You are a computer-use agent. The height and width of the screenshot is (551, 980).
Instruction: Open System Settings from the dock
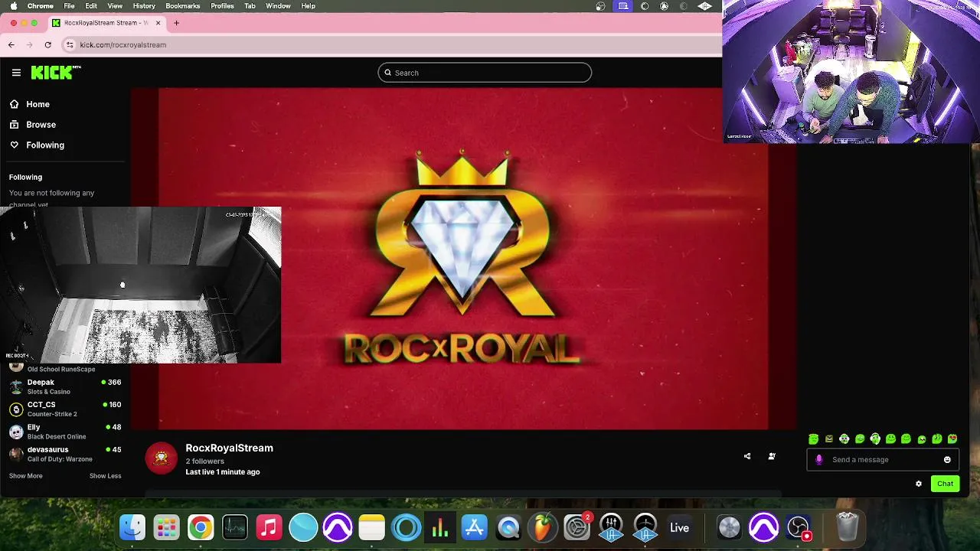[x=577, y=527]
